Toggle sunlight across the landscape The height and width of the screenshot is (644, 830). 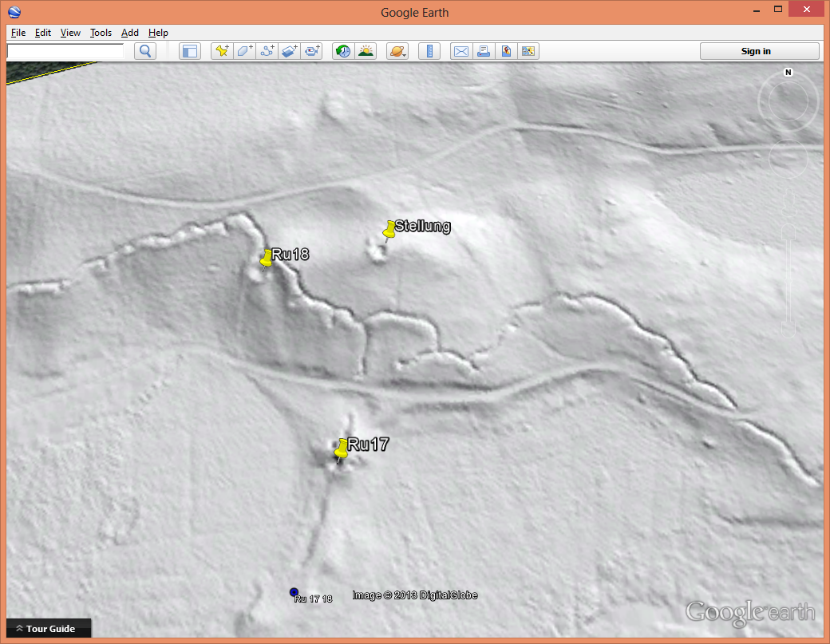[366, 51]
